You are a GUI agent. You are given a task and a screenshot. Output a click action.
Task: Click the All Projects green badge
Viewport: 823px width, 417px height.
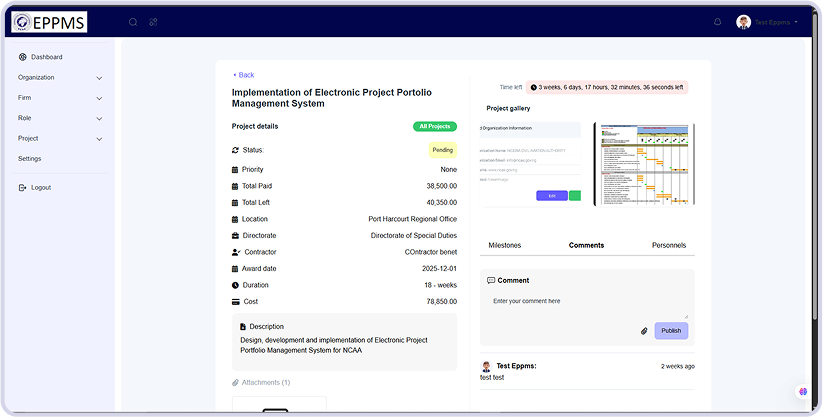pyautogui.click(x=435, y=127)
